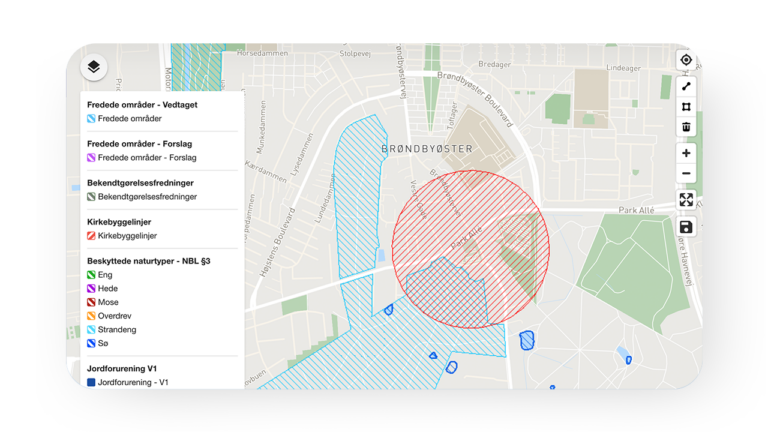Toggle the layers panel button

(93, 67)
